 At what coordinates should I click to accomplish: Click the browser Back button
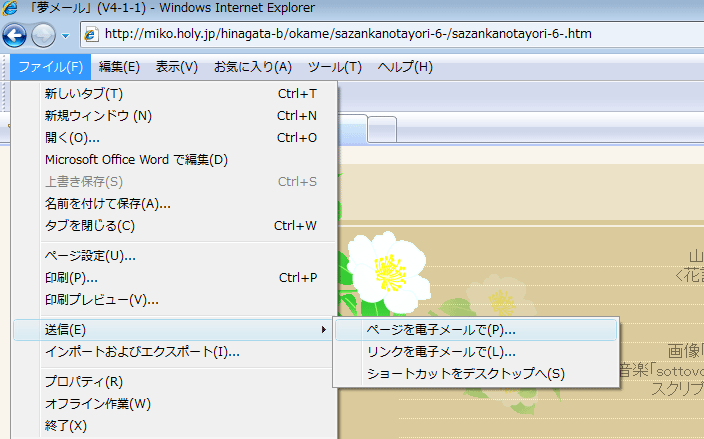coord(14,36)
